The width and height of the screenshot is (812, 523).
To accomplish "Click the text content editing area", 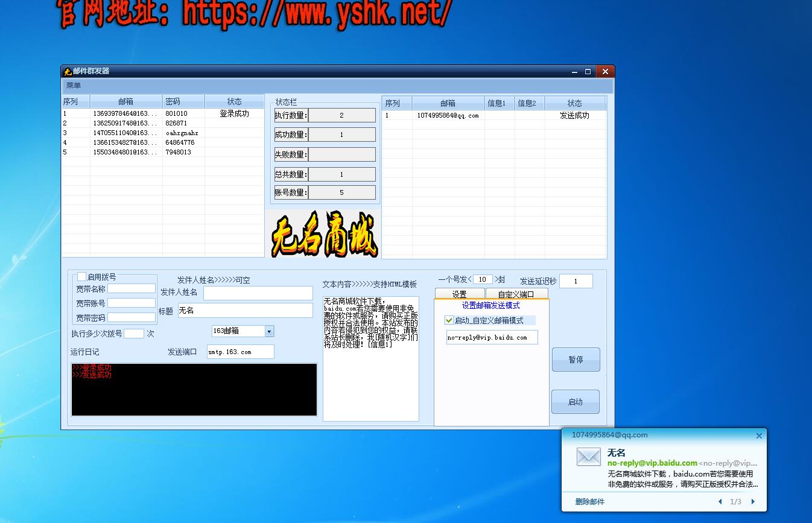I will [370, 358].
